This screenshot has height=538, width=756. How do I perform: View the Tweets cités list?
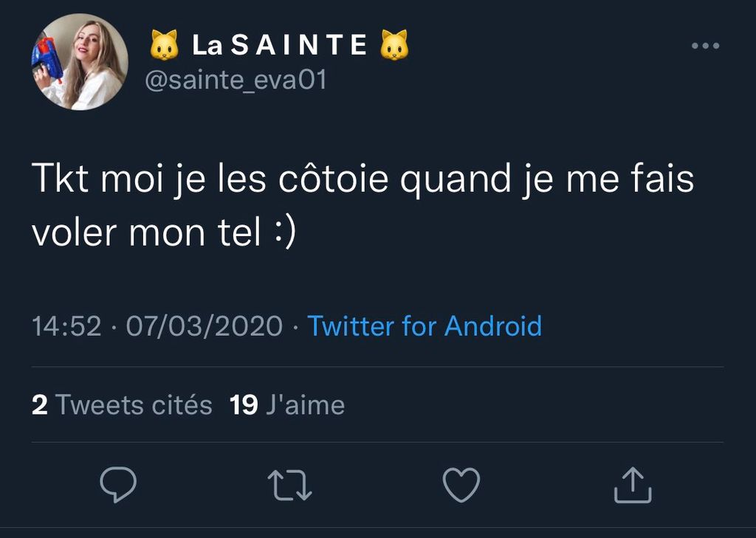134,404
